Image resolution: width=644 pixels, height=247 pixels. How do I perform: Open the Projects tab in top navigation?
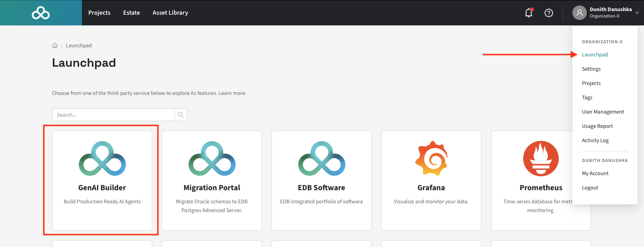[x=99, y=13]
